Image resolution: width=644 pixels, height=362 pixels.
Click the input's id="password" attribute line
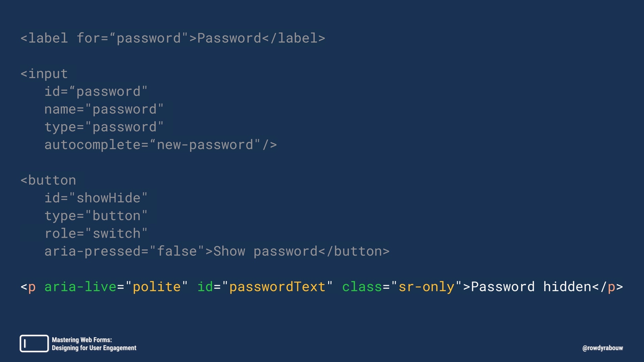(96, 92)
